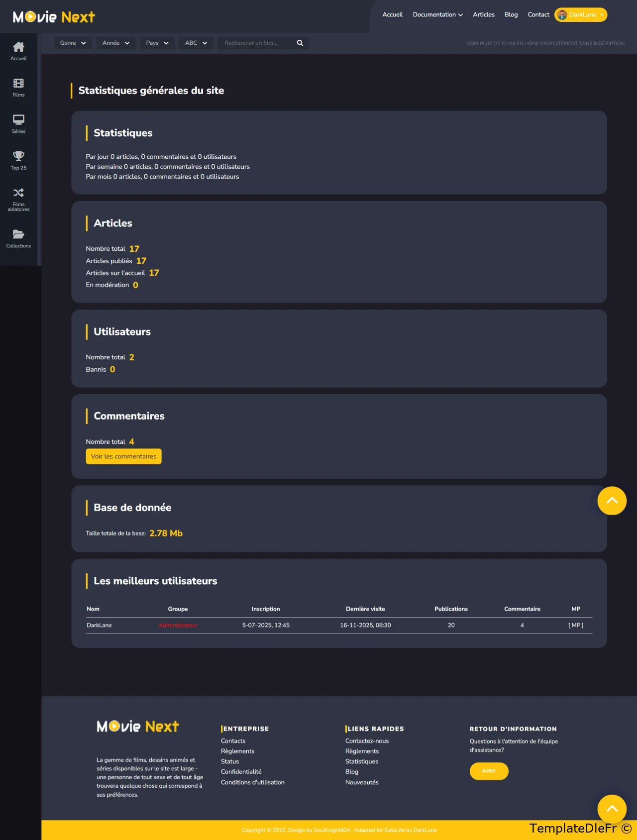Open the ABC alphabetical dropdown
This screenshot has width=637, height=840.
coord(196,43)
